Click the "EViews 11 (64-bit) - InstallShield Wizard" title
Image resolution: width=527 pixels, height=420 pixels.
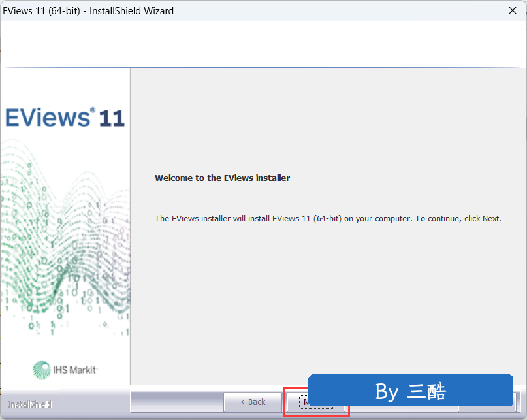(88, 11)
